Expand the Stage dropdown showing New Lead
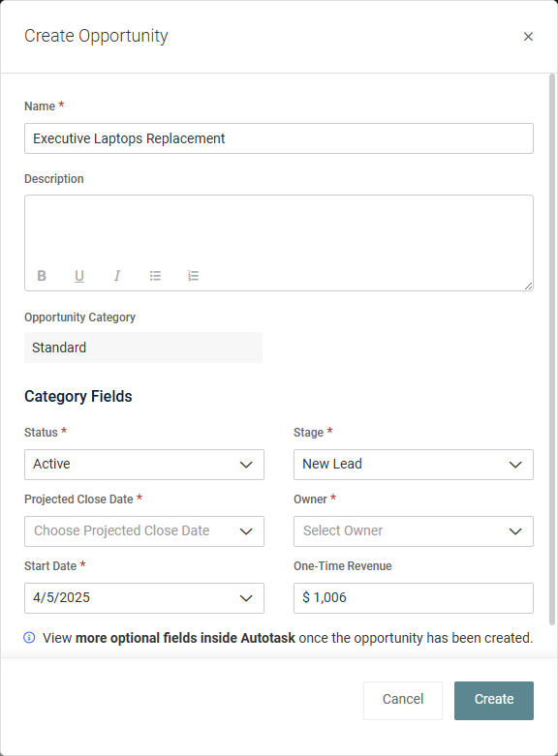 click(x=414, y=465)
